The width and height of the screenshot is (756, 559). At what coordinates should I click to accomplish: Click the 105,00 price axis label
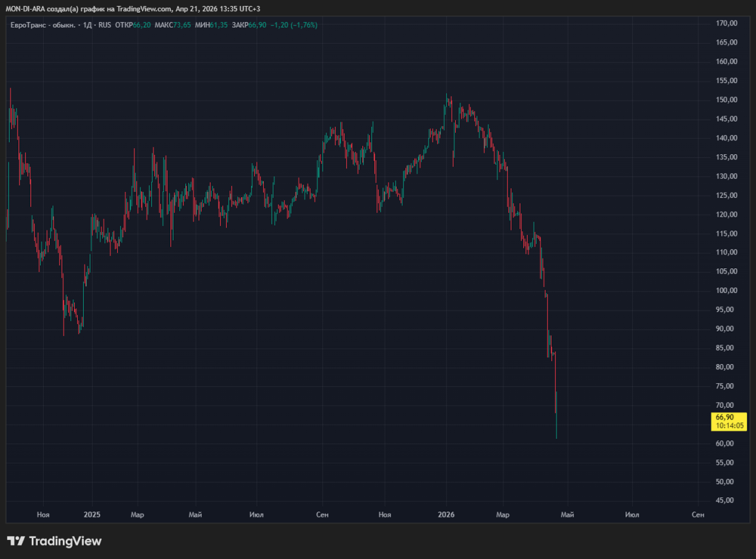click(727, 271)
